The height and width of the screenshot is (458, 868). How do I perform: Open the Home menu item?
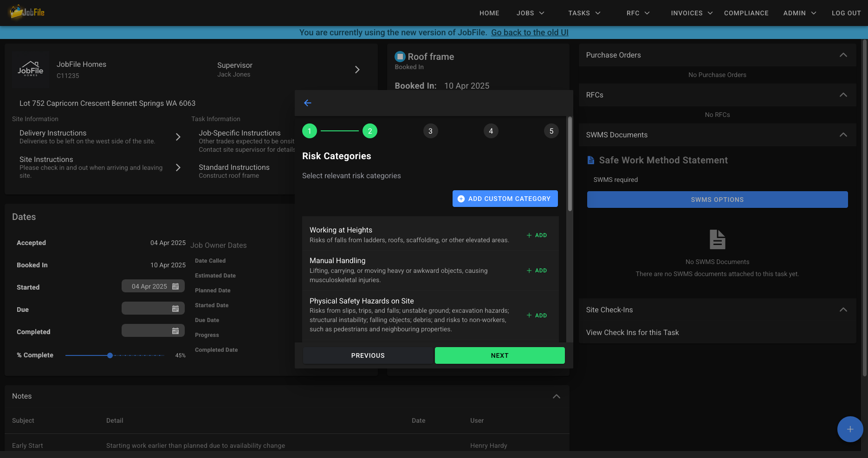coord(489,13)
